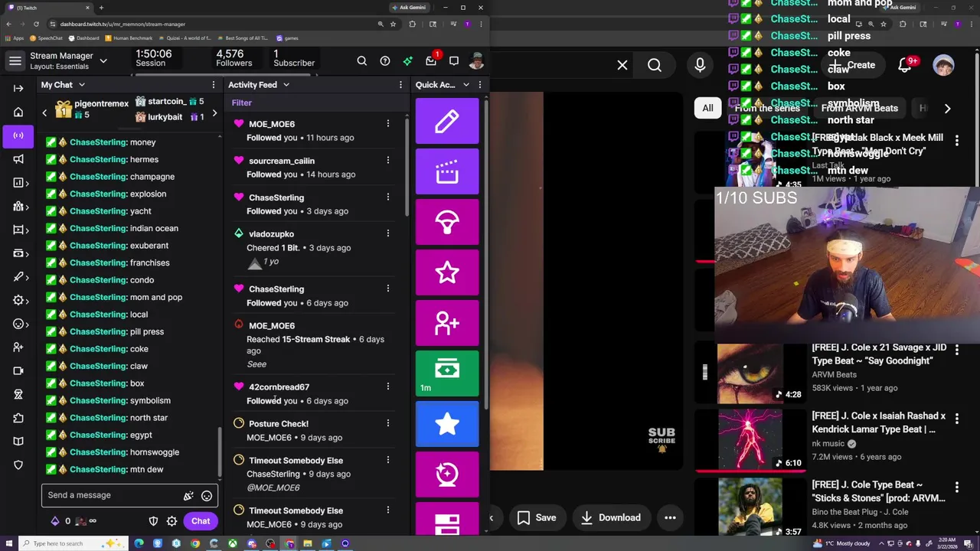Viewport: 980px width, 551px height.
Task: Expand the Quick Actions panel dropdown
Action: [x=465, y=85]
